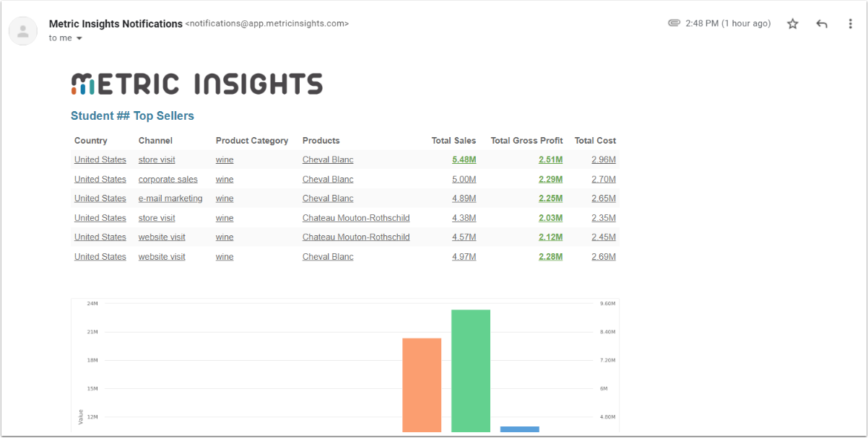Click 'website visit' link in the 4.57M row

point(162,237)
